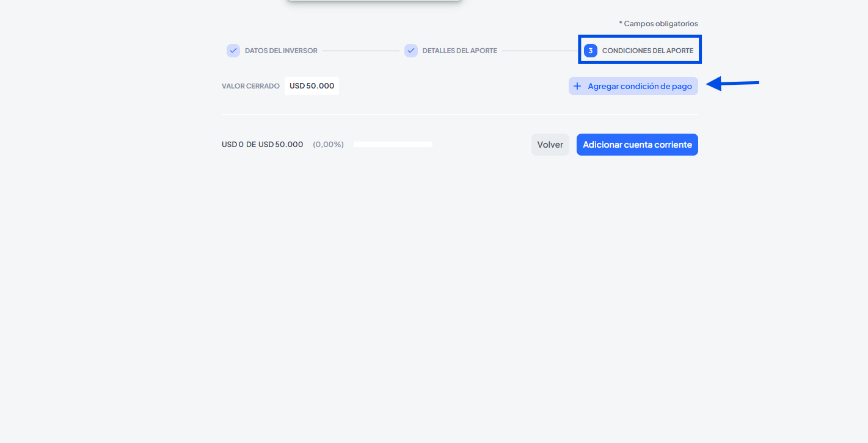Image resolution: width=868 pixels, height=443 pixels.
Task: Click the Adicionar cuenta corriente button
Action: (637, 145)
